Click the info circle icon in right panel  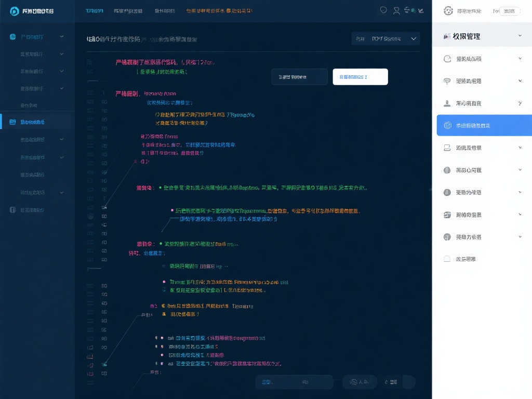tap(447, 192)
